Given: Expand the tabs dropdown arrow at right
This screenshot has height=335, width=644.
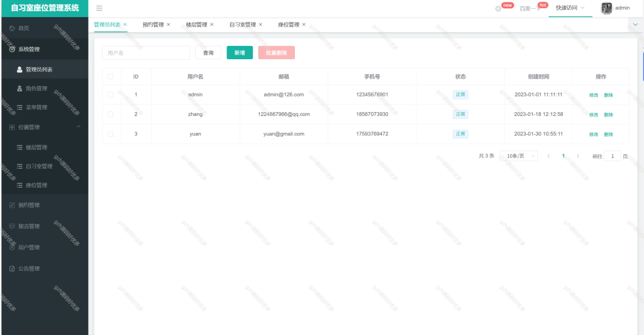Looking at the screenshot, I should point(635,25).
